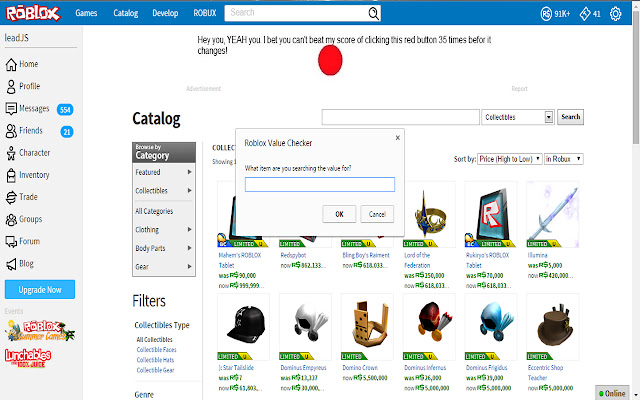Click the red button in the advertisement
The width and height of the screenshot is (640, 400).
tap(330, 60)
